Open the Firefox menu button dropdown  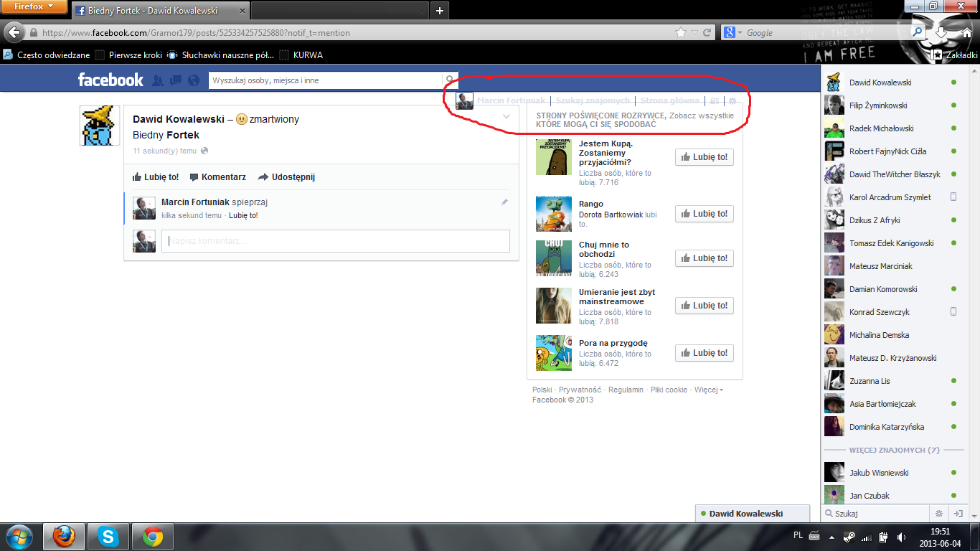34,7
